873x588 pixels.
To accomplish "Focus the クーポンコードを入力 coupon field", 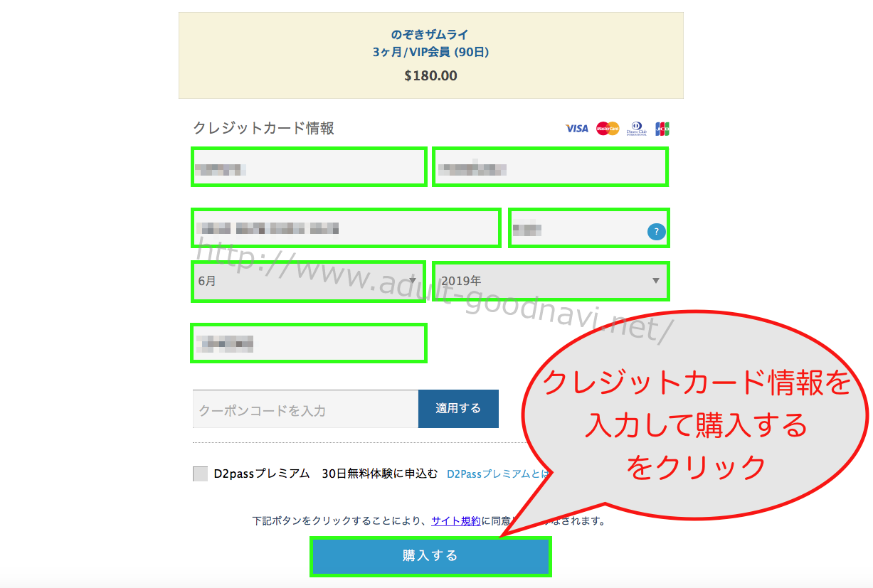I will pos(305,410).
